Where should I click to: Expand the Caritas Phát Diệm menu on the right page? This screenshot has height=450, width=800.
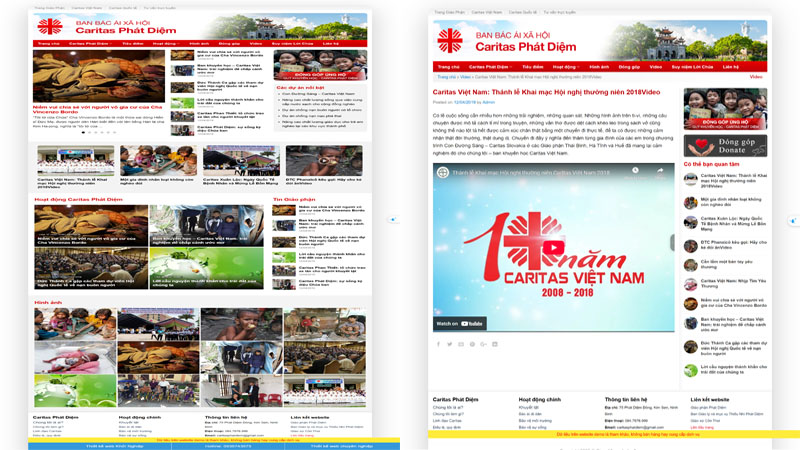[x=490, y=67]
